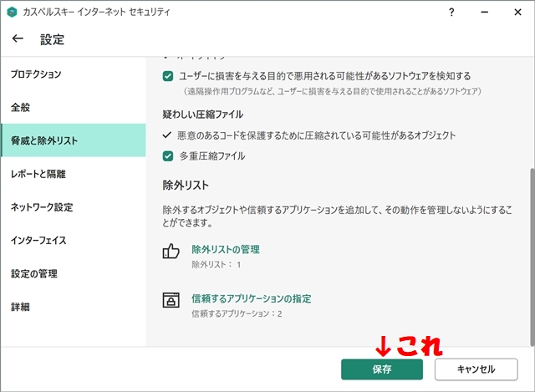Switch to インターフェイス settings

[38, 241]
